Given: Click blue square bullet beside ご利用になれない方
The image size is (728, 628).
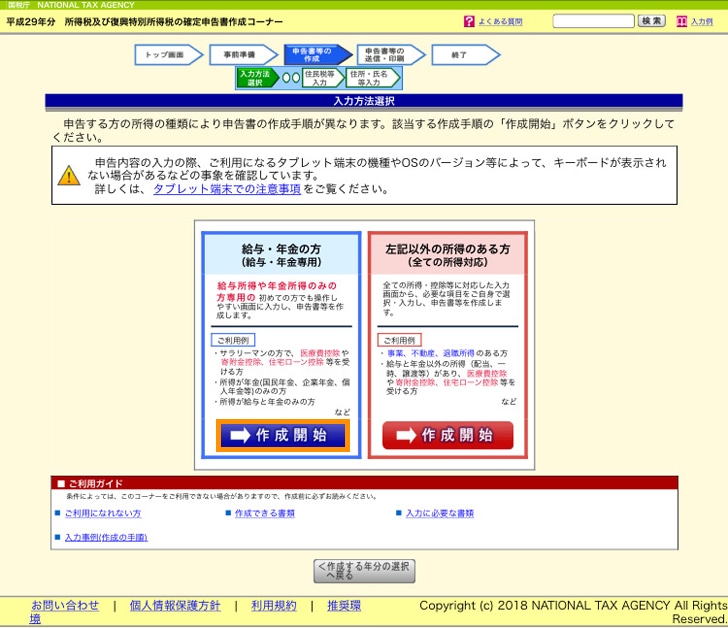Looking at the screenshot, I should click(57, 513).
